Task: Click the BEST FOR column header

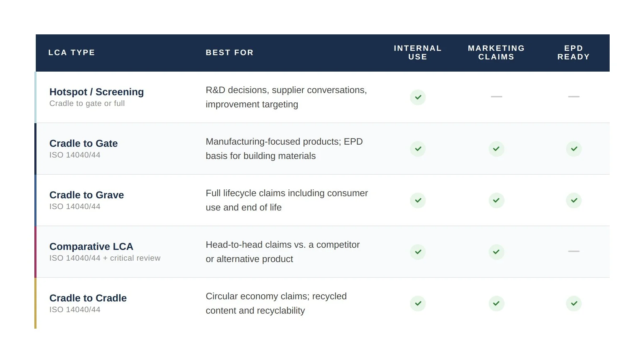Action: pos(229,53)
